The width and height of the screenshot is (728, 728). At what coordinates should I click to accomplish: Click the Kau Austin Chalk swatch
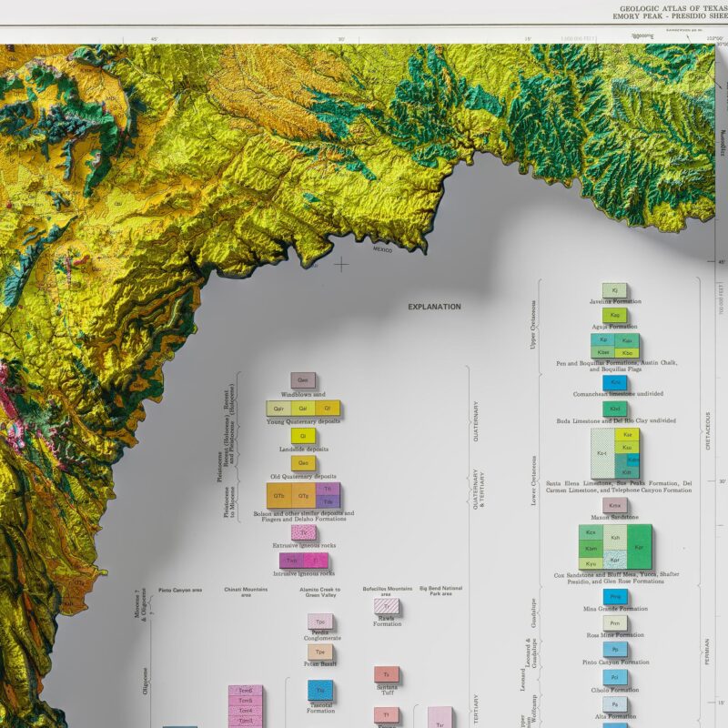click(x=627, y=340)
